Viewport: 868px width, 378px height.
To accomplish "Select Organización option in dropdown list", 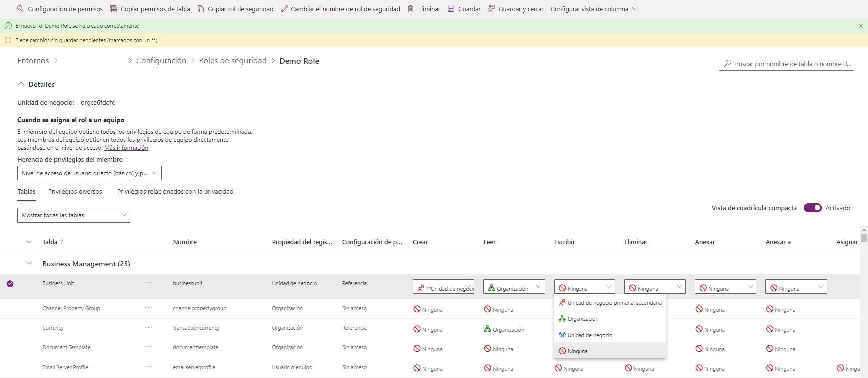I will point(582,319).
